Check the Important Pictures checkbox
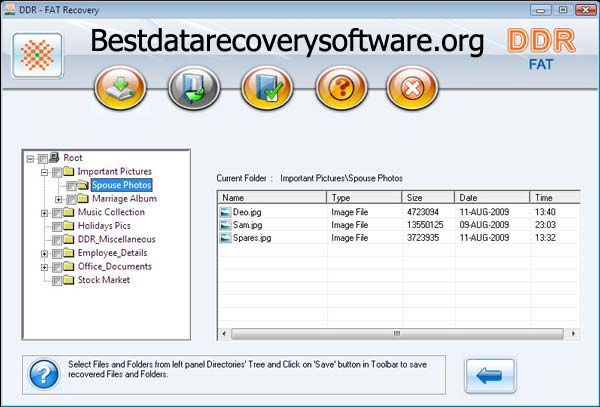This screenshot has width=600, height=407. [x=57, y=172]
